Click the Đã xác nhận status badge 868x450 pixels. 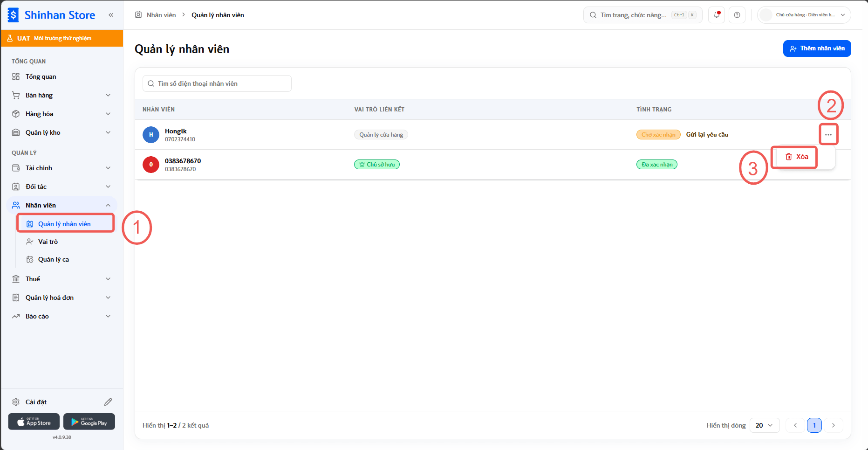pyautogui.click(x=657, y=165)
